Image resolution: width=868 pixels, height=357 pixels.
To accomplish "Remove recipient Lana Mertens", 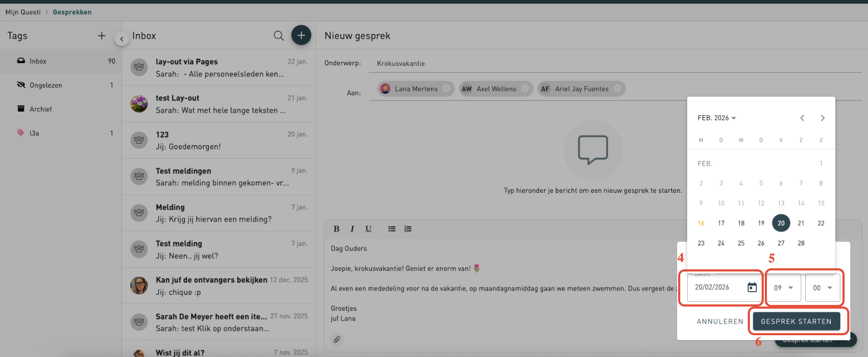I will click(446, 89).
